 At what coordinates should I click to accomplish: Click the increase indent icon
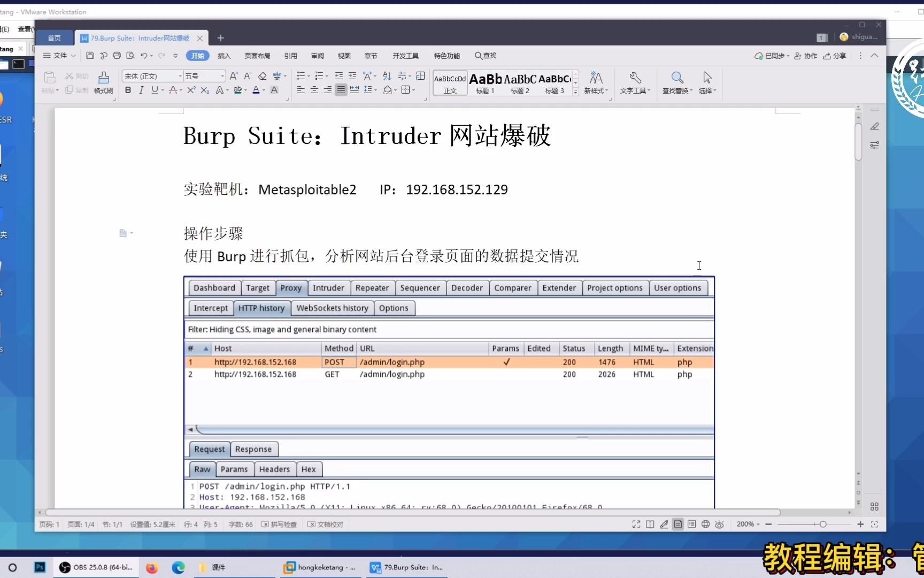click(352, 76)
